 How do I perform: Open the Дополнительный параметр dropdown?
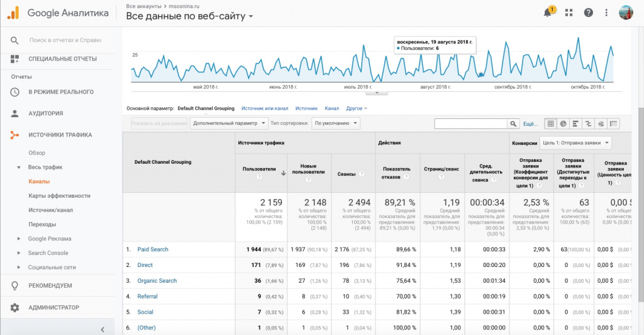click(229, 123)
